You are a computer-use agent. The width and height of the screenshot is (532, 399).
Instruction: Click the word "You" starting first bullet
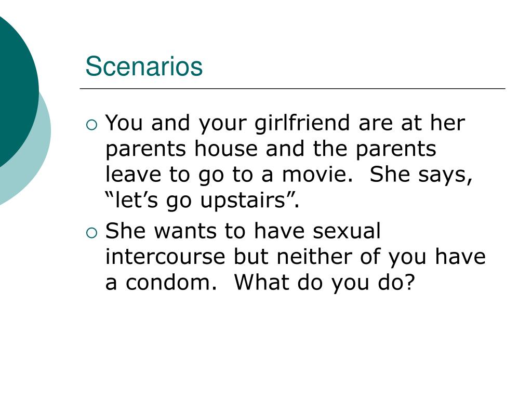[124, 123]
